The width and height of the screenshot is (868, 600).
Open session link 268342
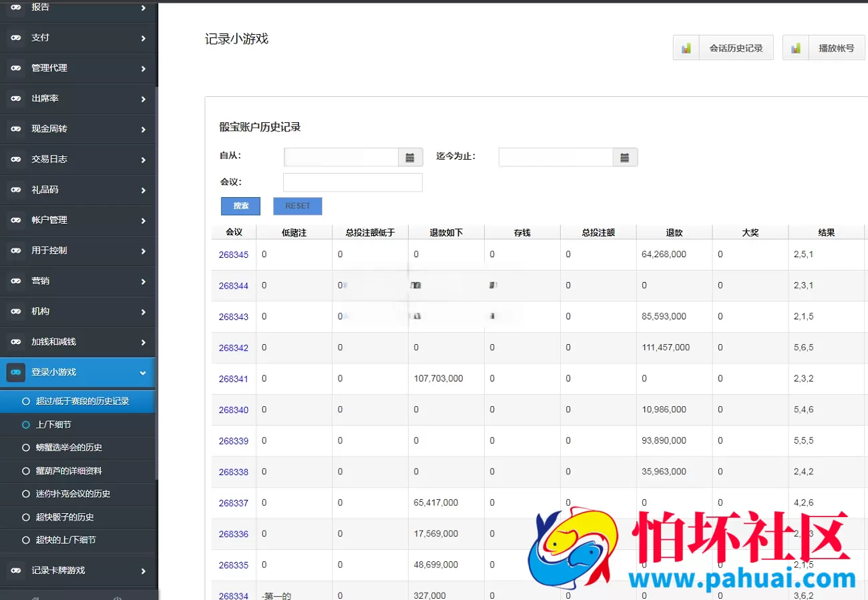(234, 348)
